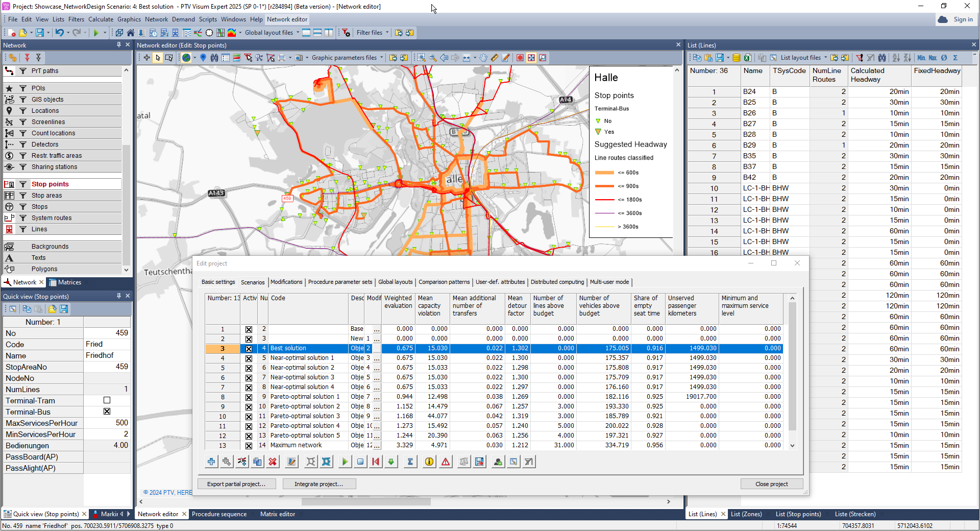Click the database icon in Lines list toolbar

coord(736,58)
